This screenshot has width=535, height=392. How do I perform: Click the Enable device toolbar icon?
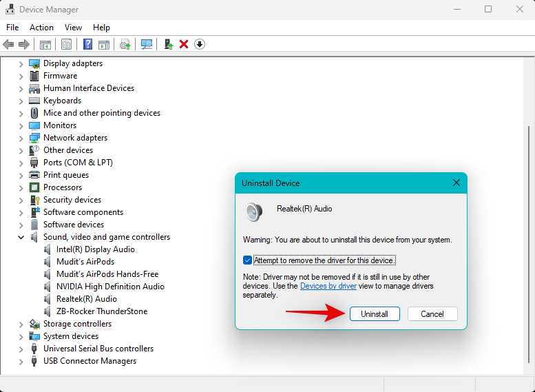[169, 44]
